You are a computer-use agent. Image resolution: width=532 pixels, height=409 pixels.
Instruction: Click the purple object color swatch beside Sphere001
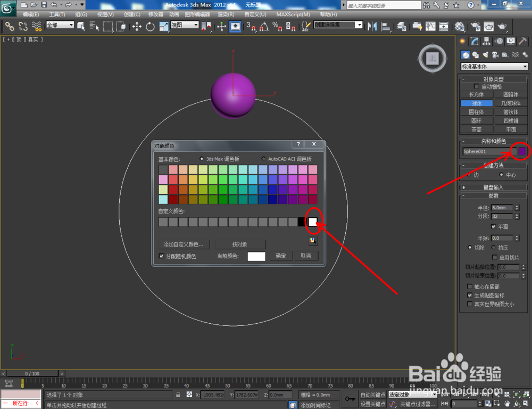pyautogui.click(x=522, y=151)
